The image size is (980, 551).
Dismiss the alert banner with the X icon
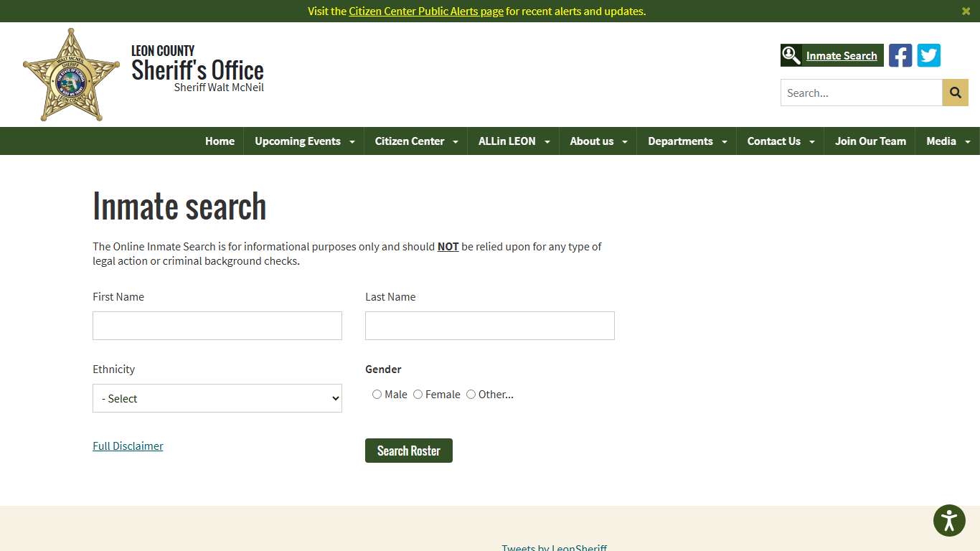click(966, 11)
